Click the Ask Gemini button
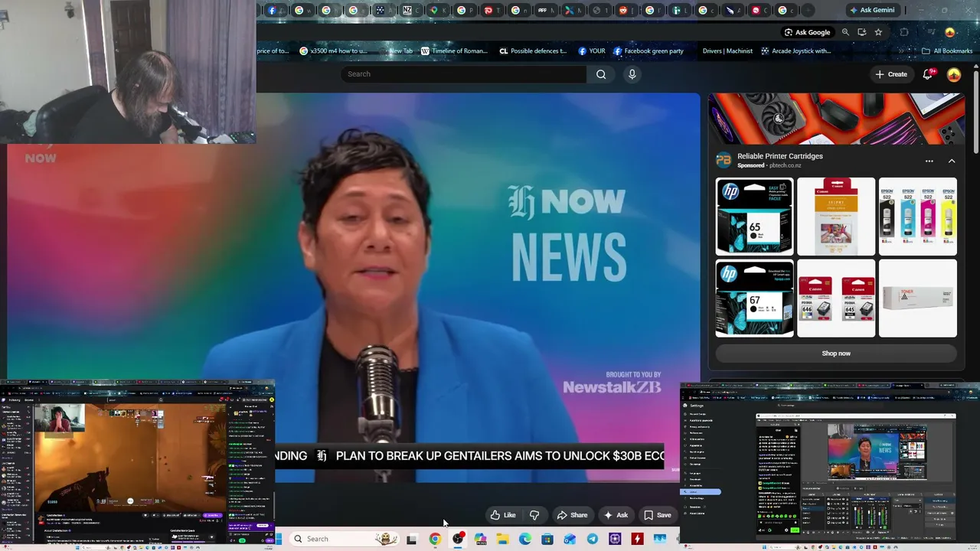980x551 pixels. (x=871, y=10)
